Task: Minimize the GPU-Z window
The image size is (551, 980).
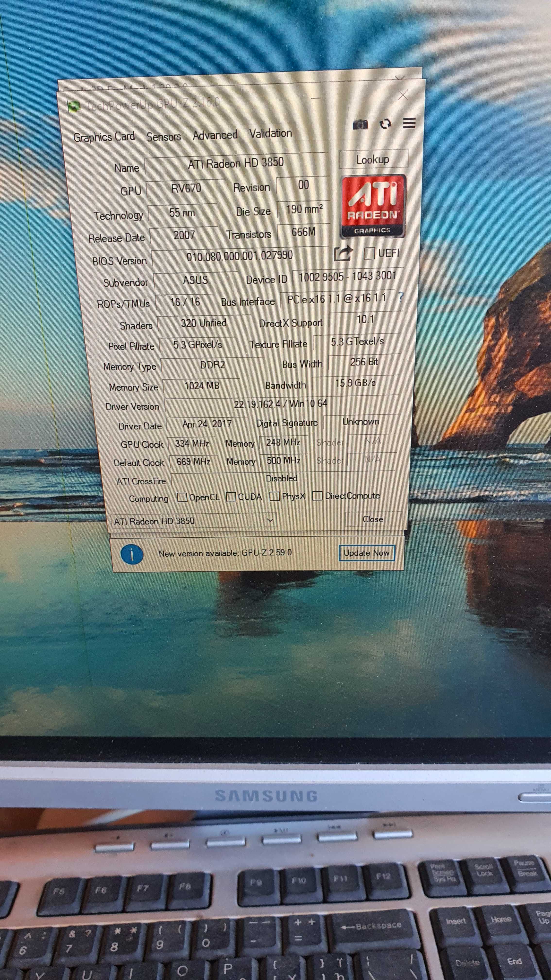Action: click(x=315, y=98)
